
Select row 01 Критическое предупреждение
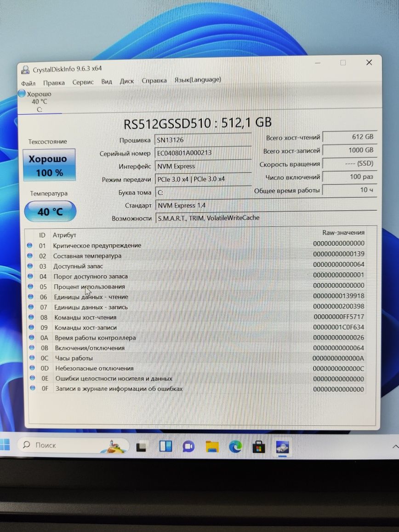pos(197,245)
